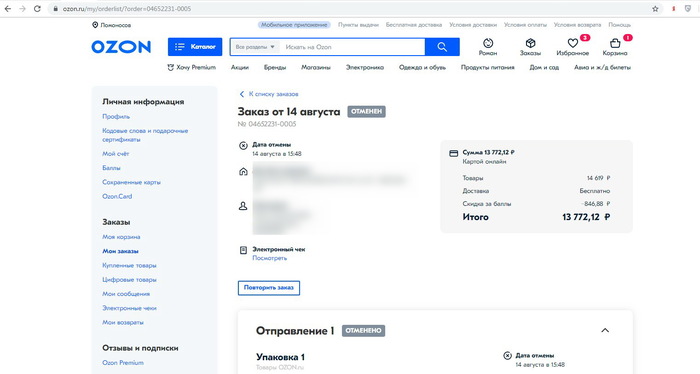Open Бесплатная доставка link
This screenshot has width=700, height=374.
(x=414, y=25)
